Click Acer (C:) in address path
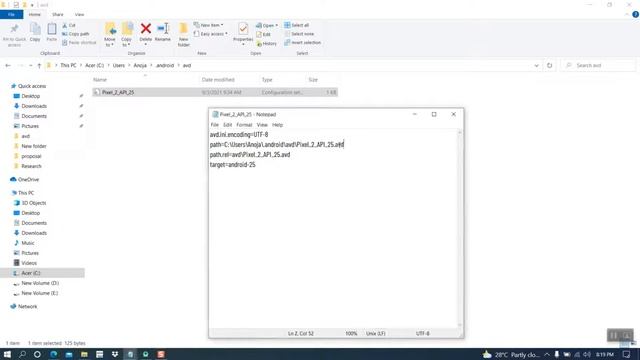The image size is (640, 360). [x=94, y=65]
